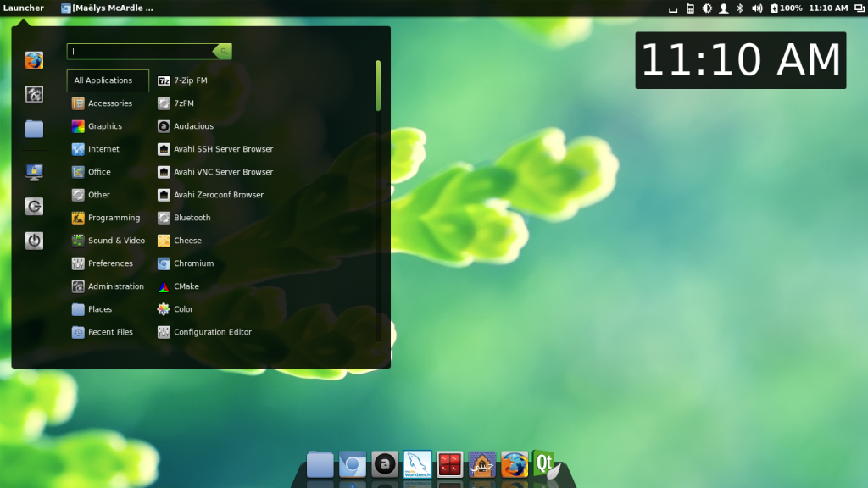Click the launcher search input field
This screenshot has width=868, height=488.
pyautogui.click(x=140, y=52)
